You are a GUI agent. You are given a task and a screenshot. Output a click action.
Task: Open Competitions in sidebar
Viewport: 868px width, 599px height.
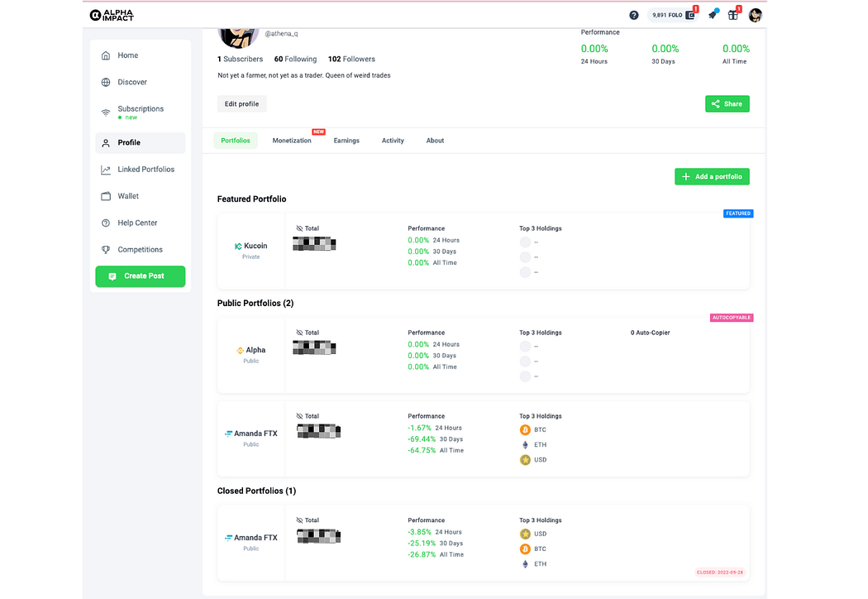140,249
